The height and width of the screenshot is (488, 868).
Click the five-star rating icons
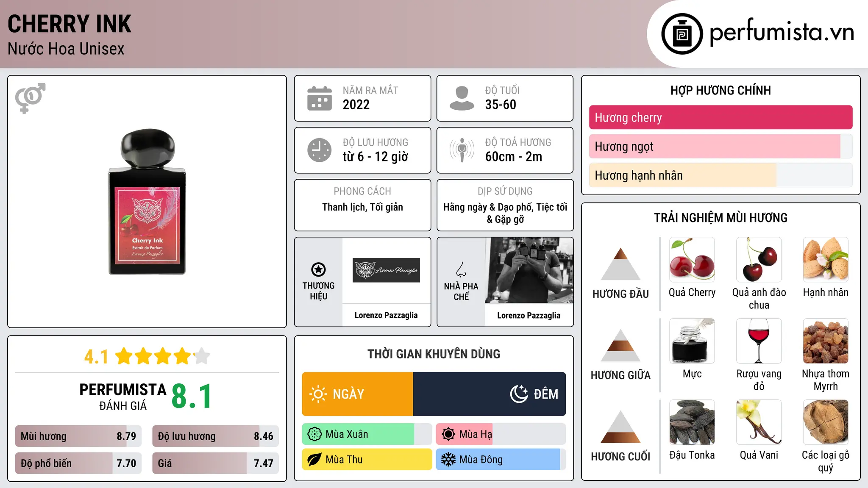click(162, 356)
